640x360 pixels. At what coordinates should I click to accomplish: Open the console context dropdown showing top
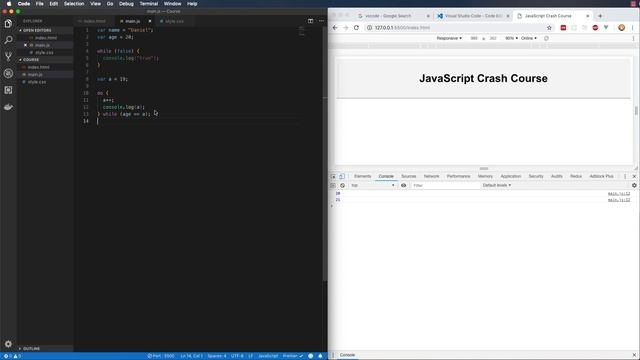tap(373, 185)
